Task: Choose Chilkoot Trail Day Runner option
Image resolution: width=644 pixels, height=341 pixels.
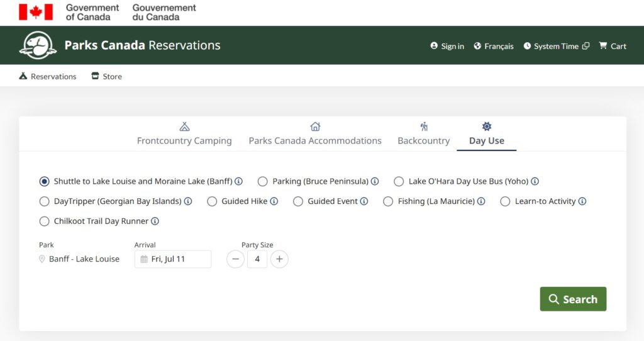Action: pyautogui.click(x=45, y=221)
